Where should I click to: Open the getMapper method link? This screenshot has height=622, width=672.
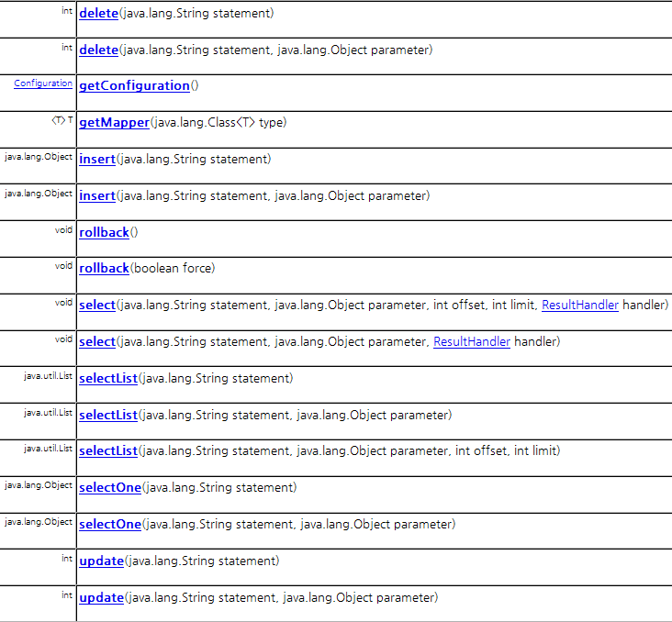(114, 123)
